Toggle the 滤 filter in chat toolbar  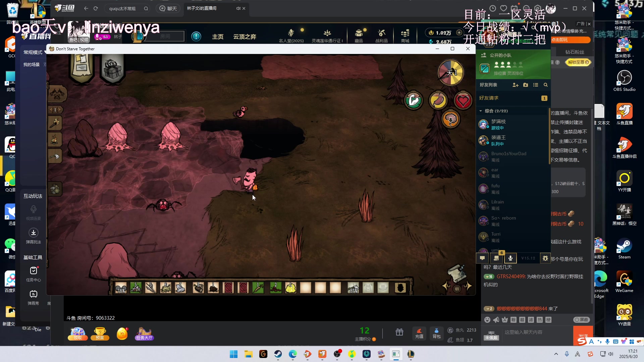pyautogui.click(x=531, y=320)
